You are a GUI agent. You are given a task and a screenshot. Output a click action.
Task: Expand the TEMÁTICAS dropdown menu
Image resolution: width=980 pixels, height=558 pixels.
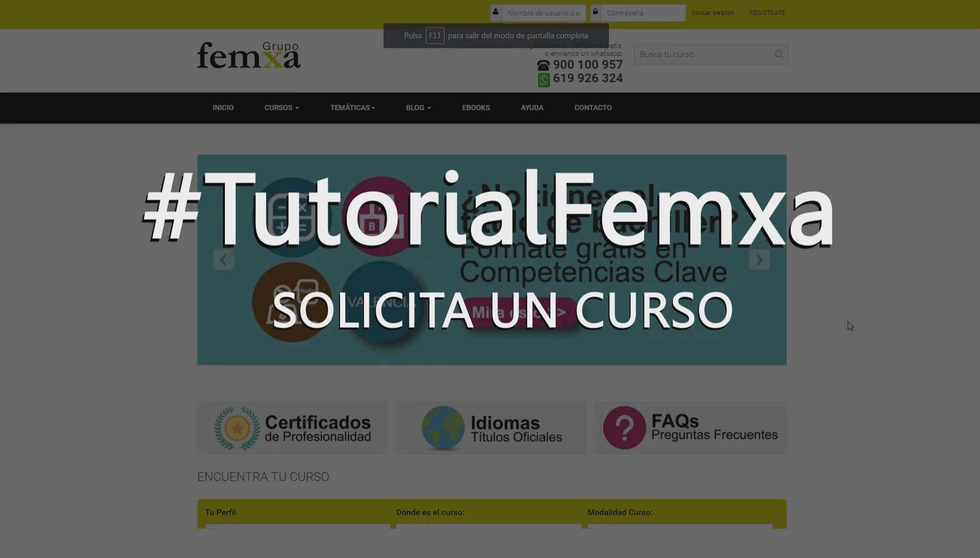click(x=353, y=107)
